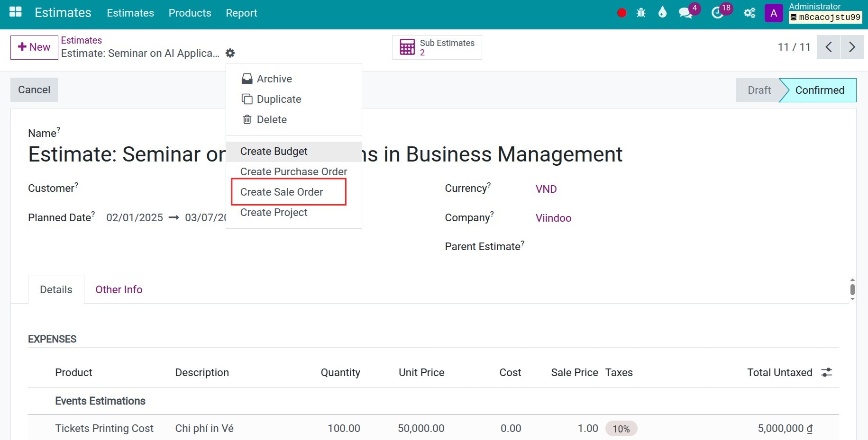Select Create Budget from the menu

point(294,151)
